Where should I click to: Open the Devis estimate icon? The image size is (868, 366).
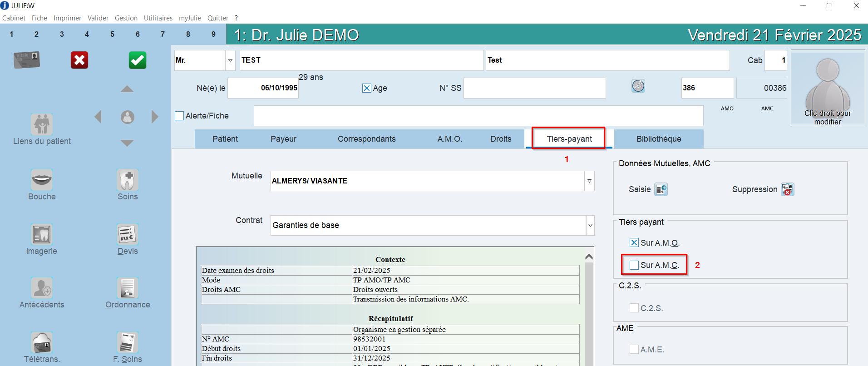point(128,234)
